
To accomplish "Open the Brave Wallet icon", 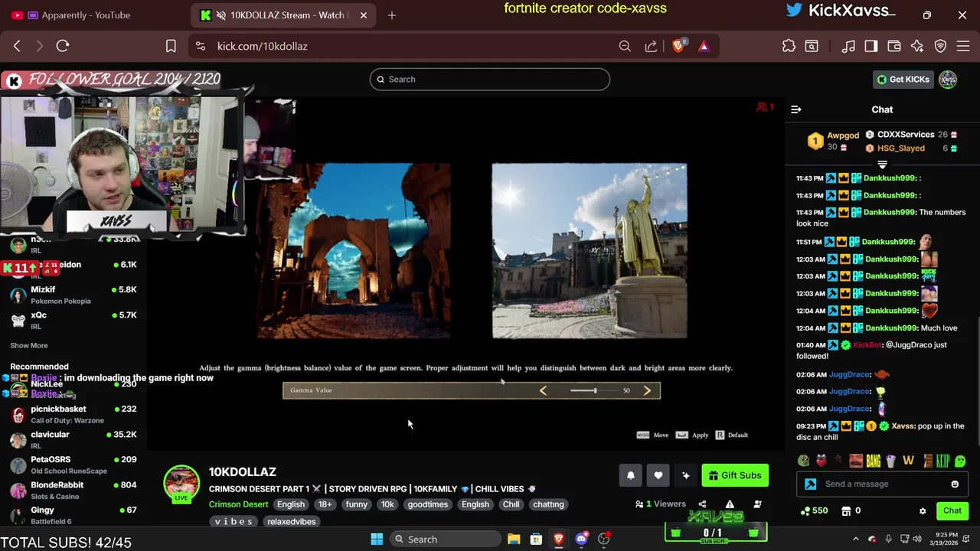I will [894, 46].
